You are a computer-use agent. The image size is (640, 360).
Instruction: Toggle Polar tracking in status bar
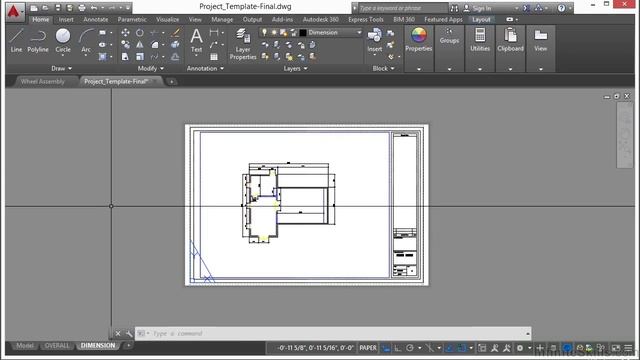pyautogui.click(x=410, y=348)
